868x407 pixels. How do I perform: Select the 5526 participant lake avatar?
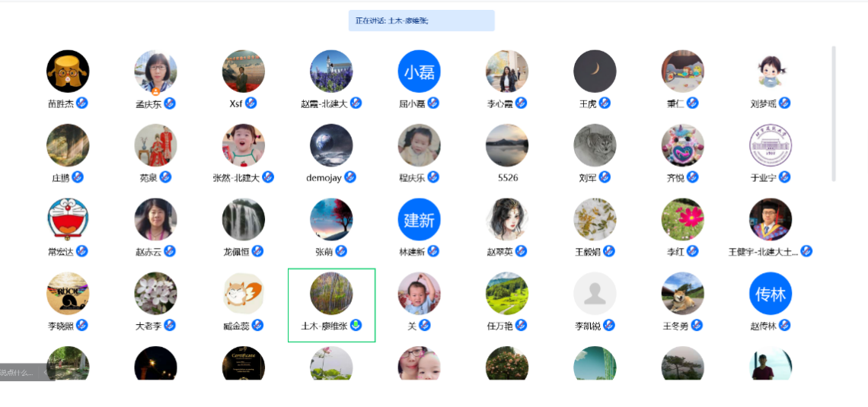point(507,145)
